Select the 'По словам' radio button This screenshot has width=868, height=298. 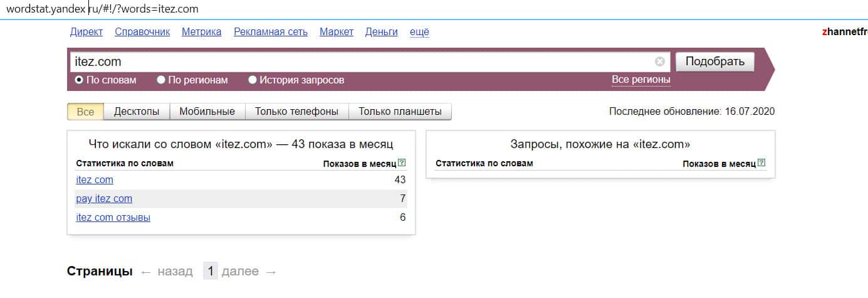[x=79, y=80]
